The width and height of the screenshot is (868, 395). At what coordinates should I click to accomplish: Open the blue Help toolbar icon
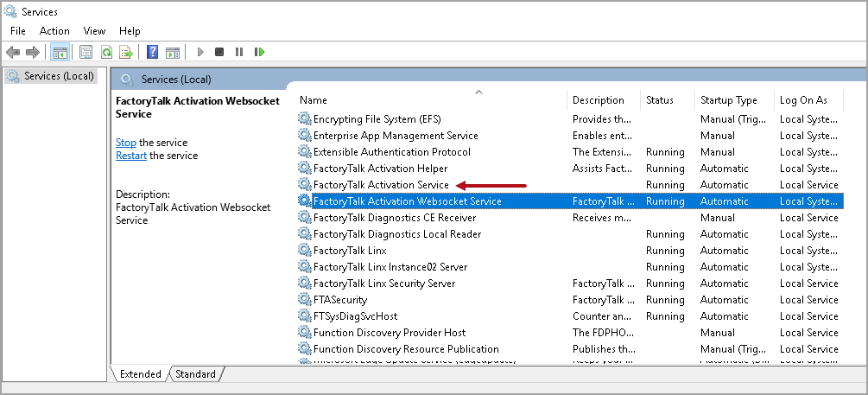pyautogui.click(x=152, y=52)
